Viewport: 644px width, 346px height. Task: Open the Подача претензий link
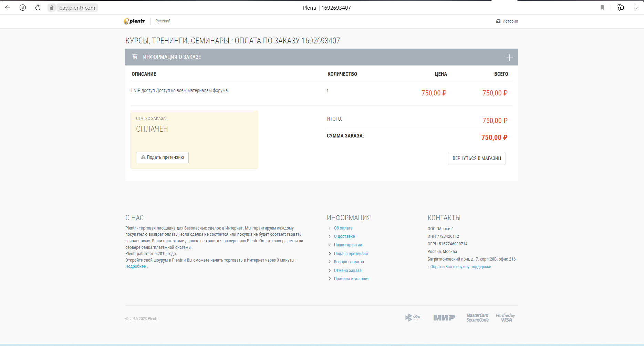coord(351,254)
